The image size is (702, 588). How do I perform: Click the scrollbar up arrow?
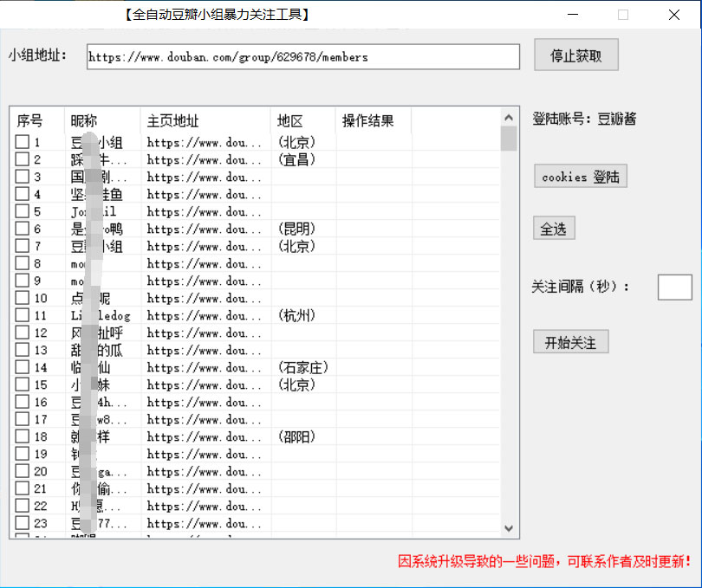point(509,115)
